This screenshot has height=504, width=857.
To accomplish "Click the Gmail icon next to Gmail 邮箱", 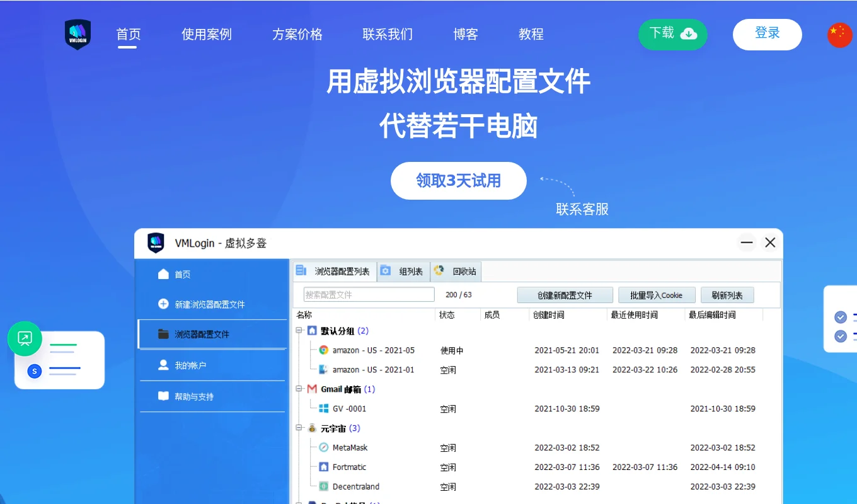I will point(312,389).
